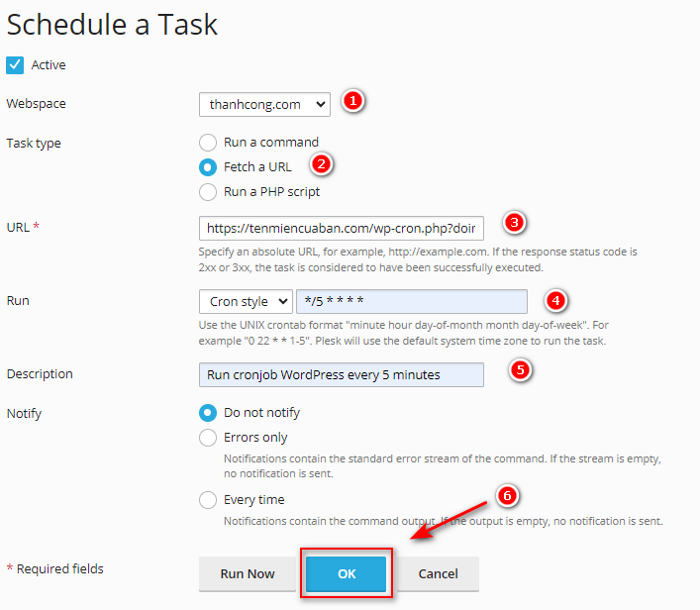Open the Webspace thanhcong.com dropdown
Viewport: 700px width, 610px height.
tap(264, 105)
